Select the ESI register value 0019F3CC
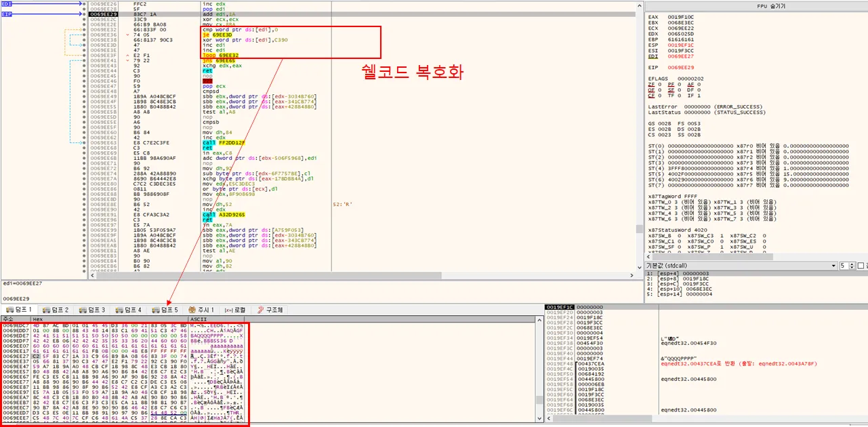 [x=680, y=51]
